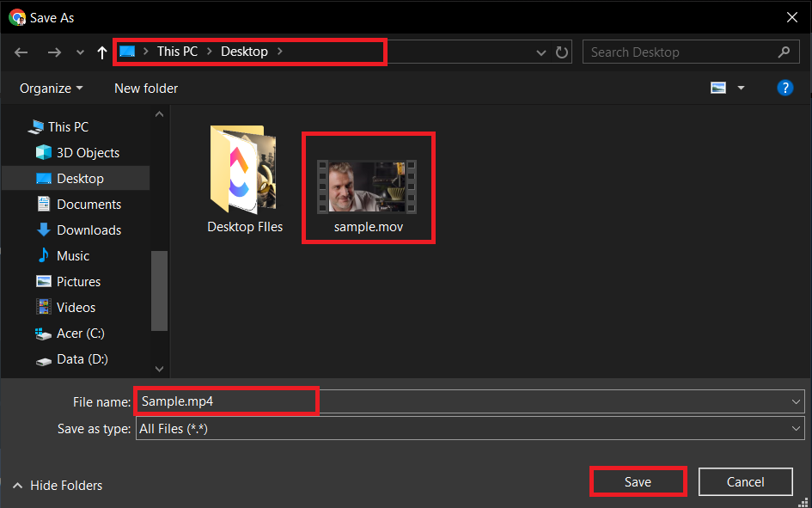Image resolution: width=812 pixels, height=508 pixels.
Task: Click the back navigation arrow
Action: (x=21, y=52)
